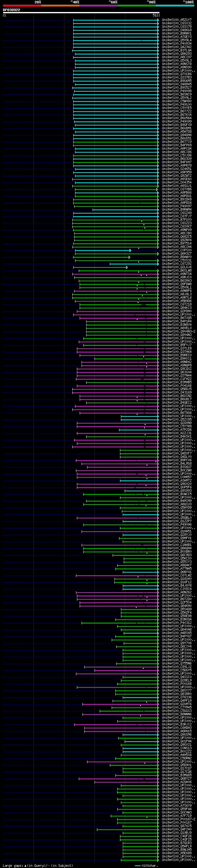This screenshot has width=197, height=868.
Task: Select the UniRef100_P49100 hit label
Action: 177,104
